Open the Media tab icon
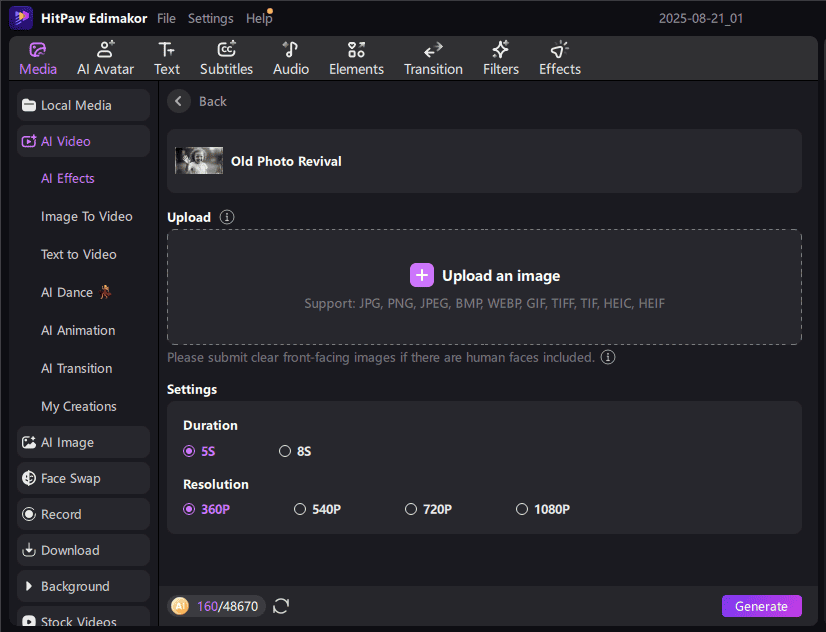This screenshot has height=632, width=826. tap(38, 50)
